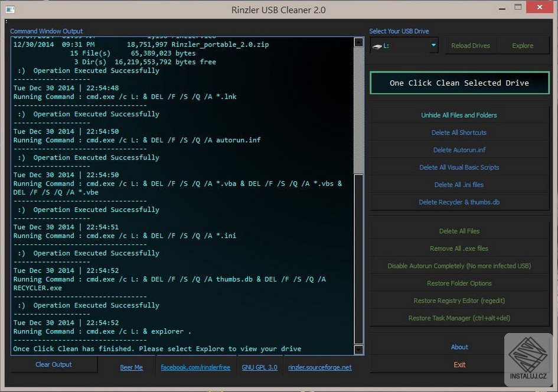This screenshot has width=558, height=392.
Task: Click Delete Autorun.inf
Action: click(459, 150)
